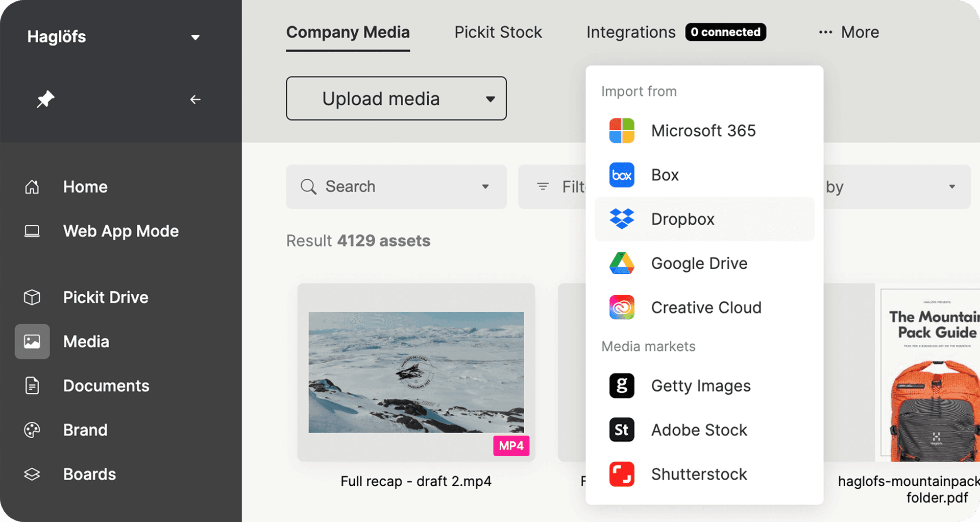980x522 pixels.
Task: Click the 'Import from' heading
Action: click(639, 91)
